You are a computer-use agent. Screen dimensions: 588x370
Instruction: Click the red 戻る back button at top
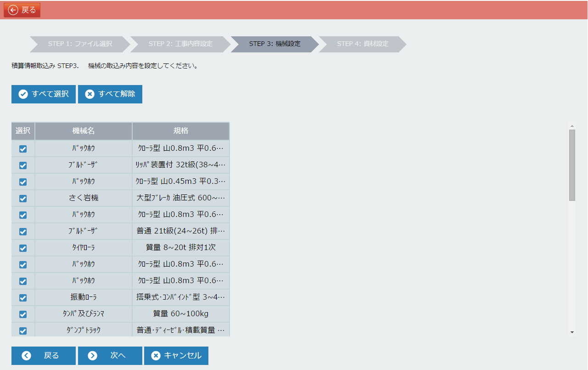click(x=22, y=10)
